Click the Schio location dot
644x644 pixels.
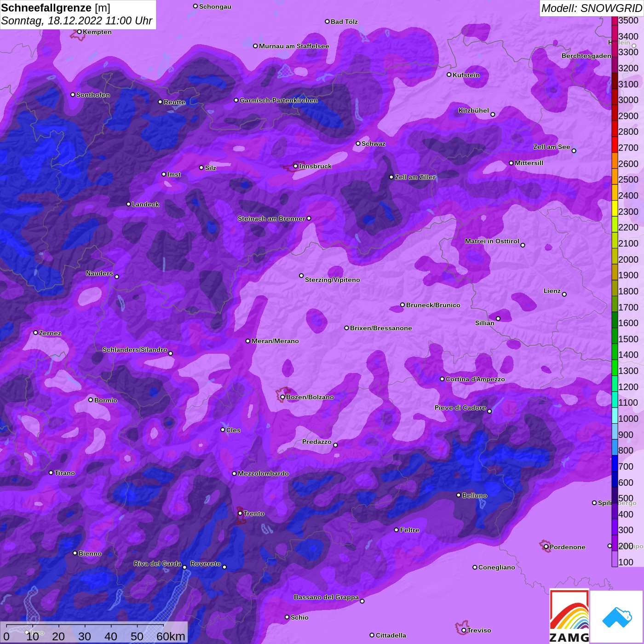pos(287,617)
